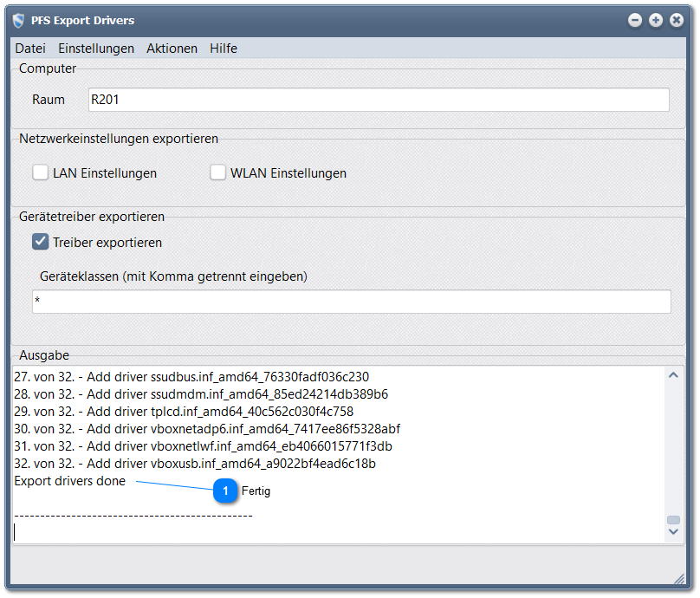
Task: Close the PFS Export Drivers window
Action: (x=677, y=20)
